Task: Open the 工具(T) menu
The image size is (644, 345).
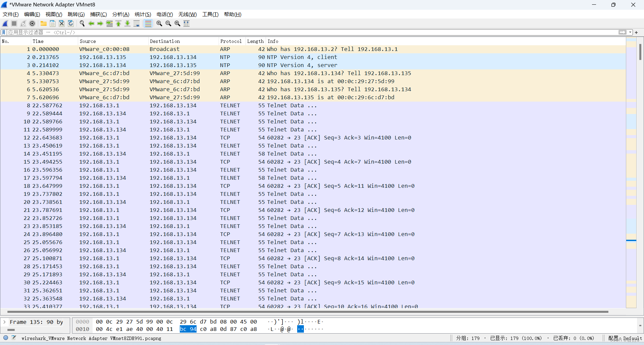Action: tap(210, 14)
